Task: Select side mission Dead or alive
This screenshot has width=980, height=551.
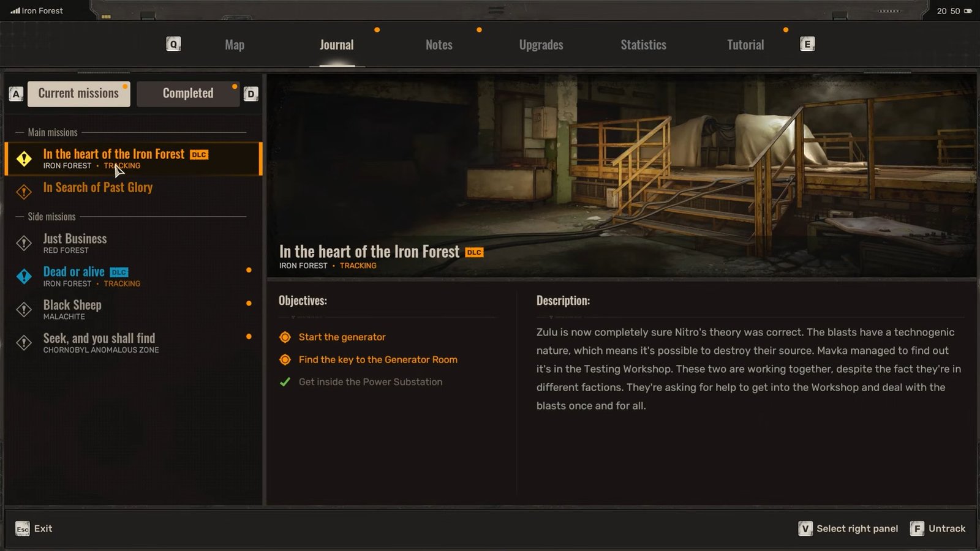Action: coord(134,276)
